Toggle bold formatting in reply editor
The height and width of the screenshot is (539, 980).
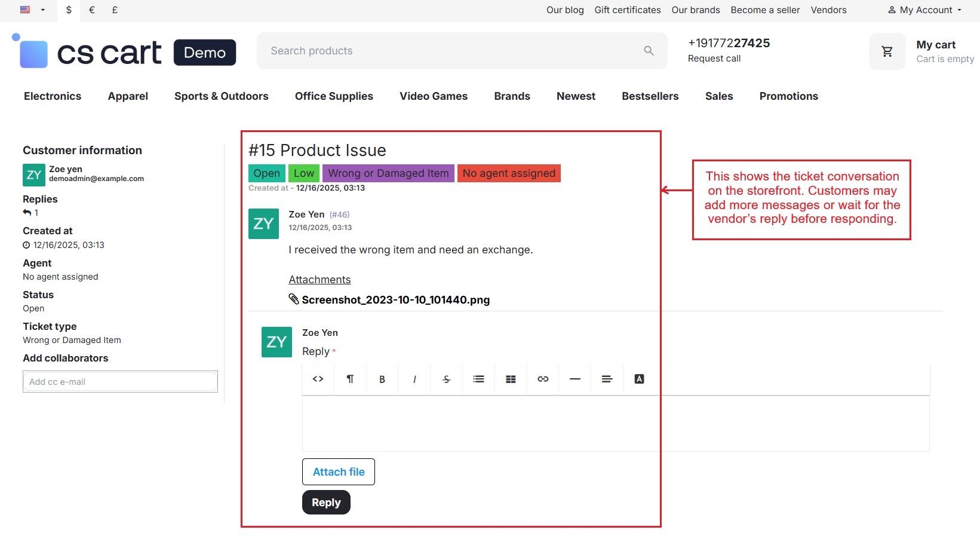pos(382,379)
